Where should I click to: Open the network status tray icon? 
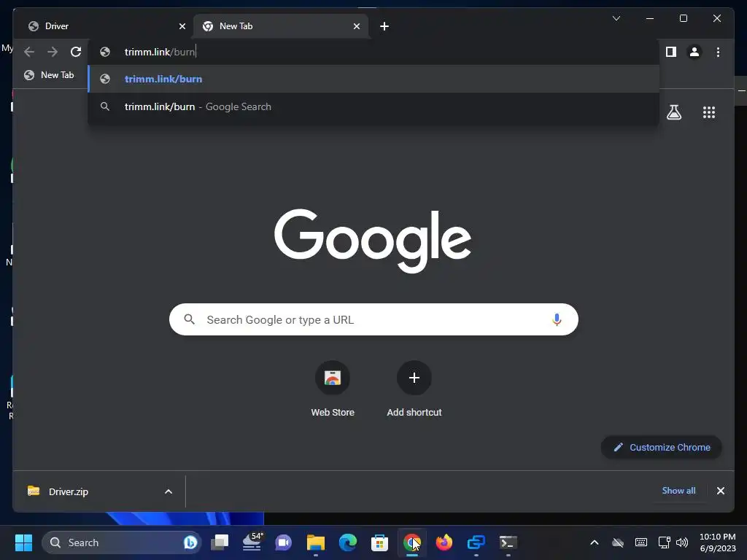point(664,542)
